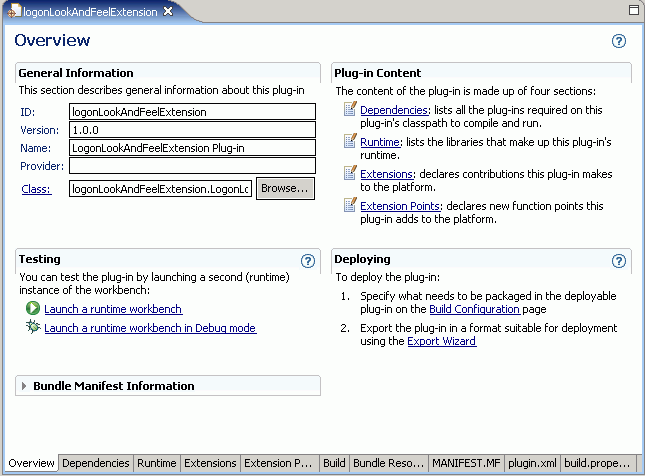Select the Bundle Reso... tab

pyautogui.click(x=388, y=463)
